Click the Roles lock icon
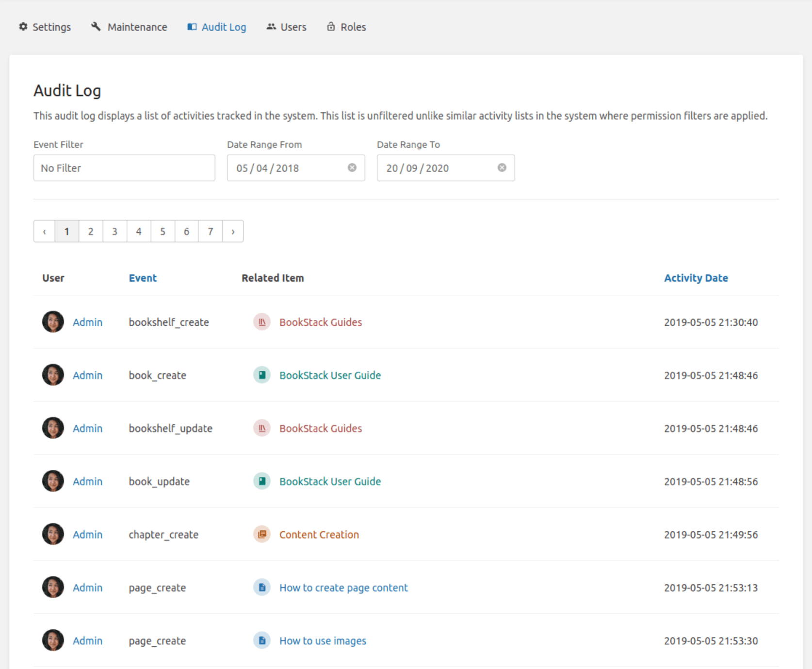812x669 pixels. click(331, 27)
